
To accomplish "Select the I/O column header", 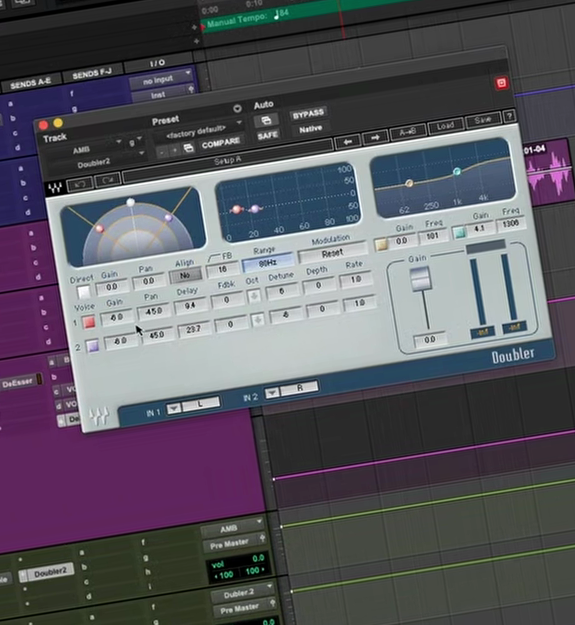I will click(x=157, y=63).
